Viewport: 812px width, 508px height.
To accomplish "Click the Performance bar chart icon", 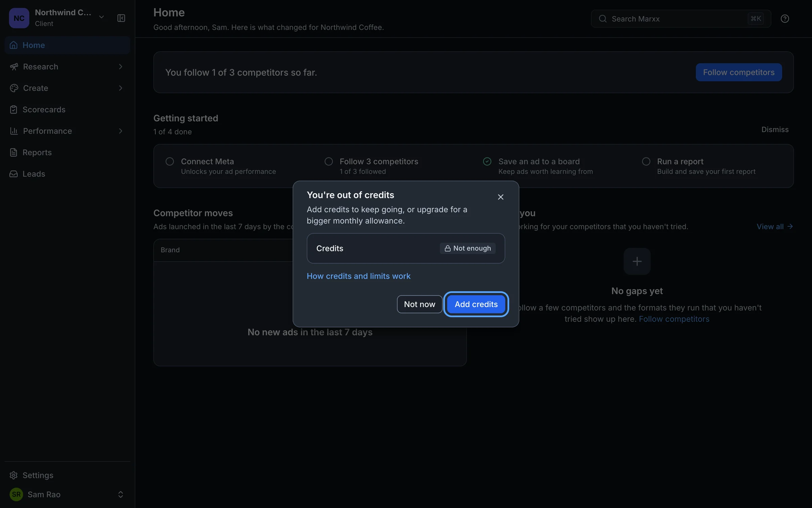I will coord(14,131).
